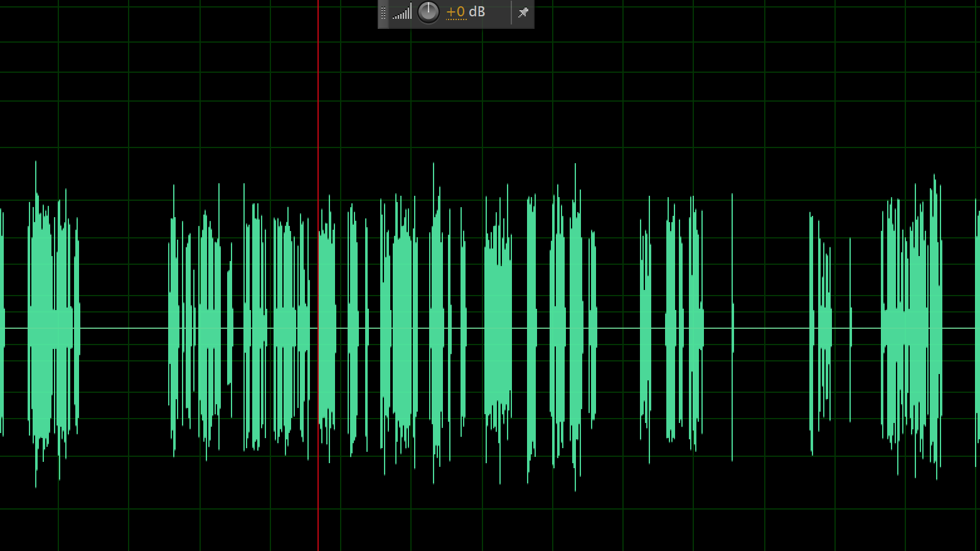The image size is (980, 551).
Task: Click the large waveform cluster nearest the right edge
Action: click(x=912, y=326)
